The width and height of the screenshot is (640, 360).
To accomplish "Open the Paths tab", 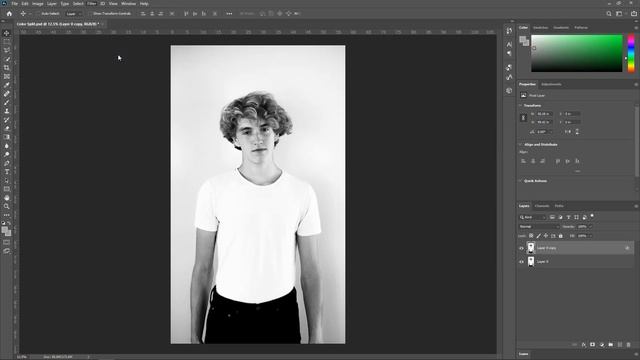I will 559,206.
